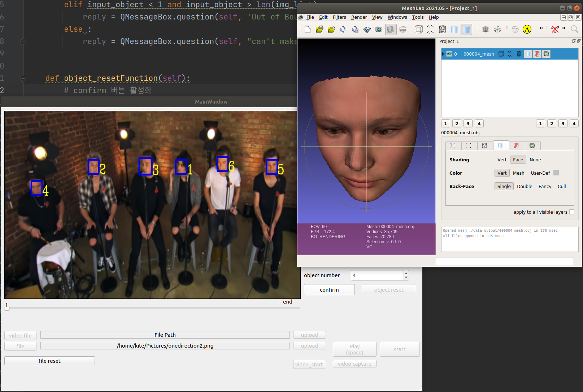Open the Tools menu
The width and height of the screenshot is (583, 392).
(x=418, y=17)
